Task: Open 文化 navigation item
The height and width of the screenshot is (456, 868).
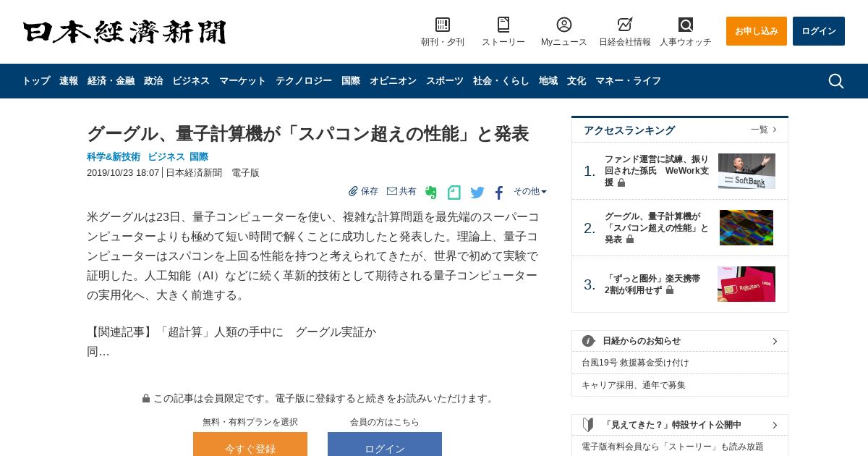Action: click(x=576, y=81)
